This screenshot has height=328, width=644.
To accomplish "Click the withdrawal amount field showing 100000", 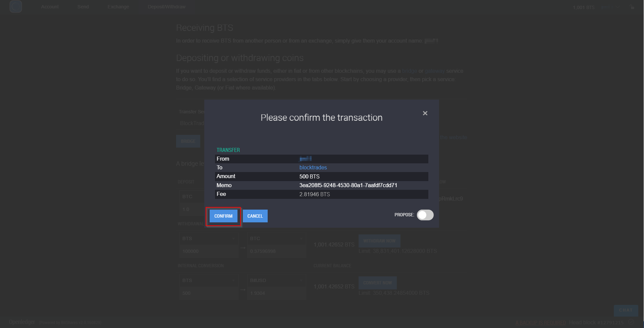I will 209,251.
